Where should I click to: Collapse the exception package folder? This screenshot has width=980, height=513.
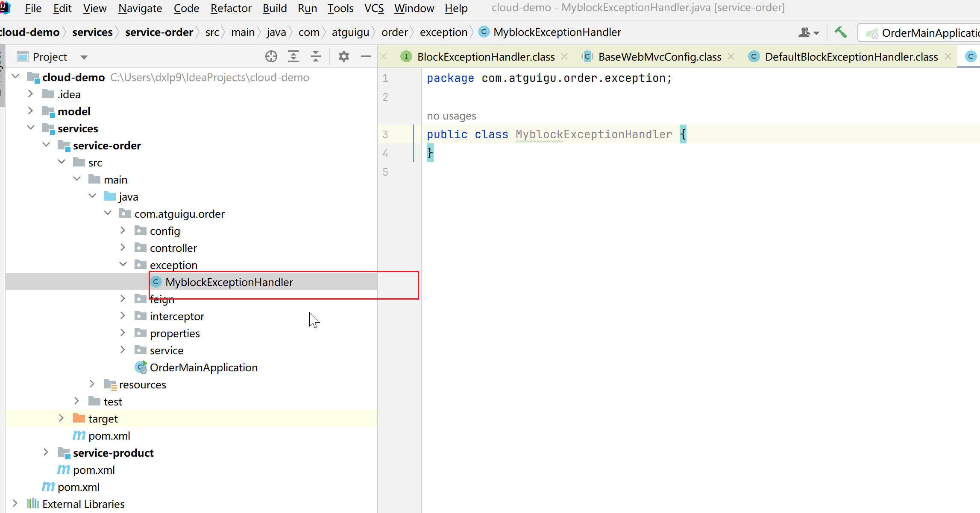[x=123, y=265]
